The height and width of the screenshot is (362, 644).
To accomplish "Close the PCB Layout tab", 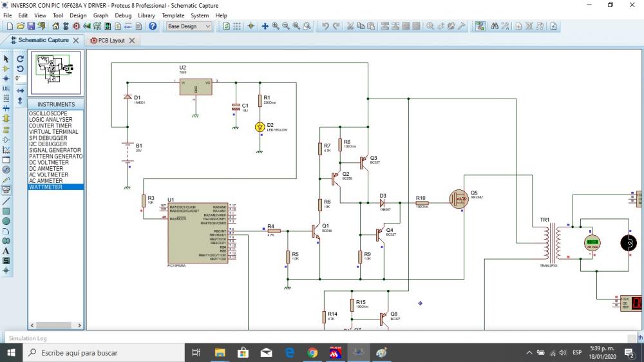I will [132, 41].
